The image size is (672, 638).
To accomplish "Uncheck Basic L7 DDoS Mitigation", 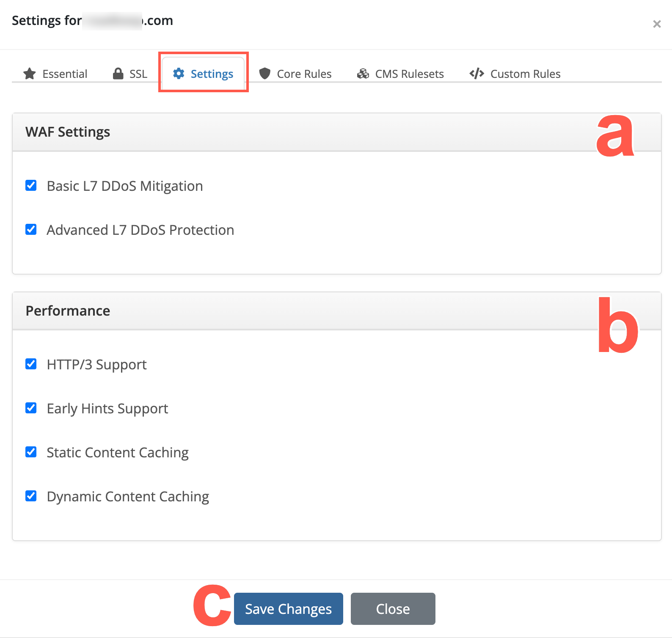I will point(31,185).
